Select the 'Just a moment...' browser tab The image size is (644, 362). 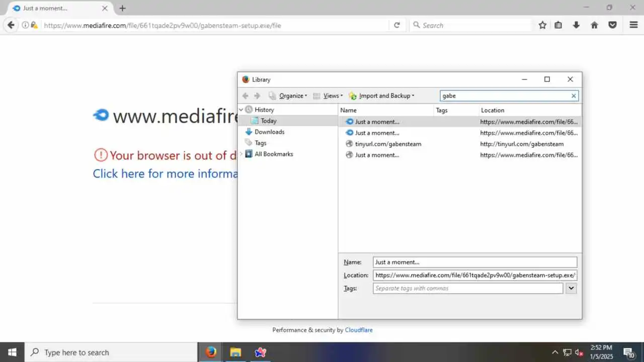pyautogui.click(x=60, y=8)
